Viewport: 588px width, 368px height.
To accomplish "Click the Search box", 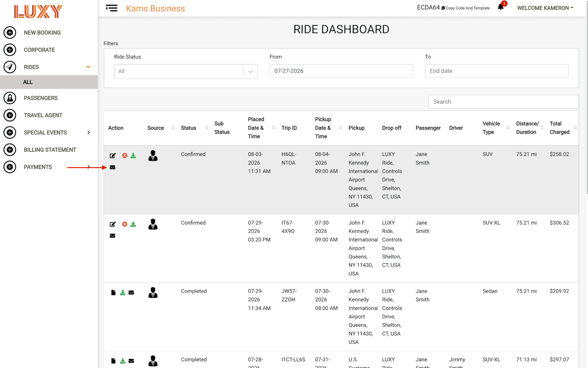I will [x=504, y=102].
